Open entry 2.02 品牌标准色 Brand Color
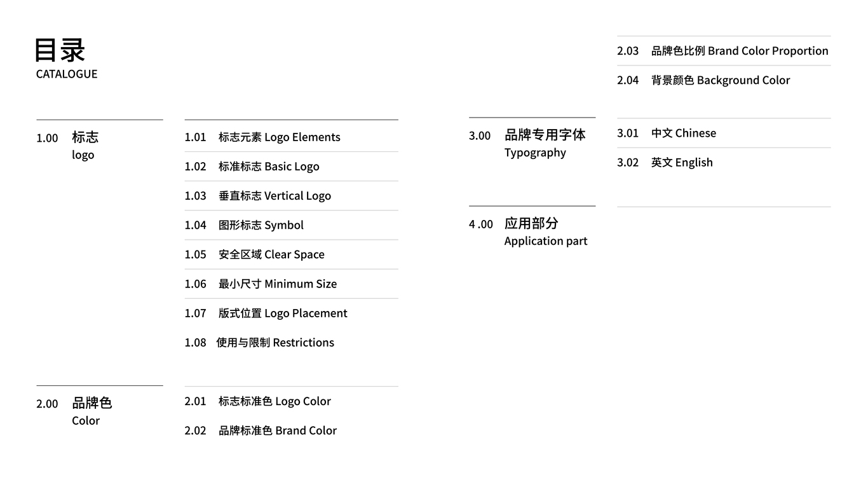 [x=261, y=430]
